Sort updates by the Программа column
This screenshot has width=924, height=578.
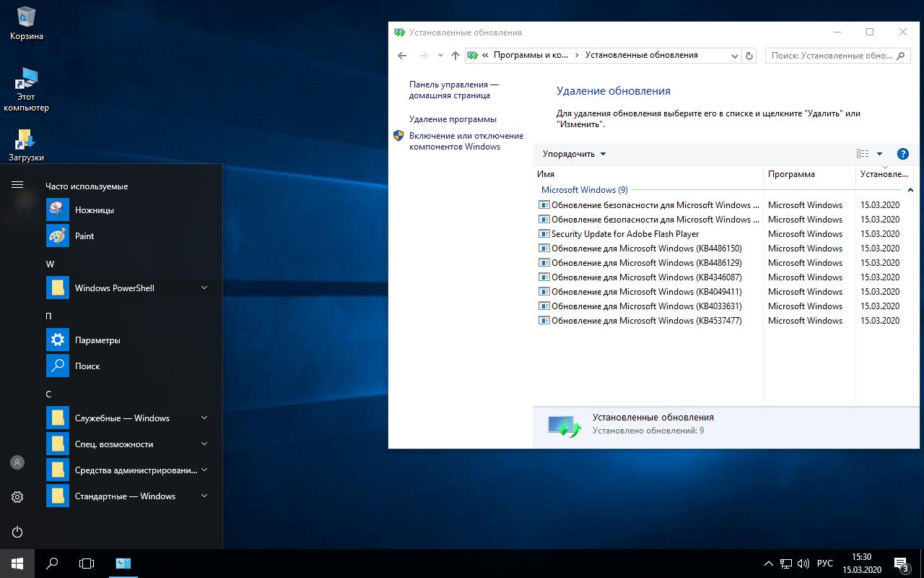[x=792, y=173]
